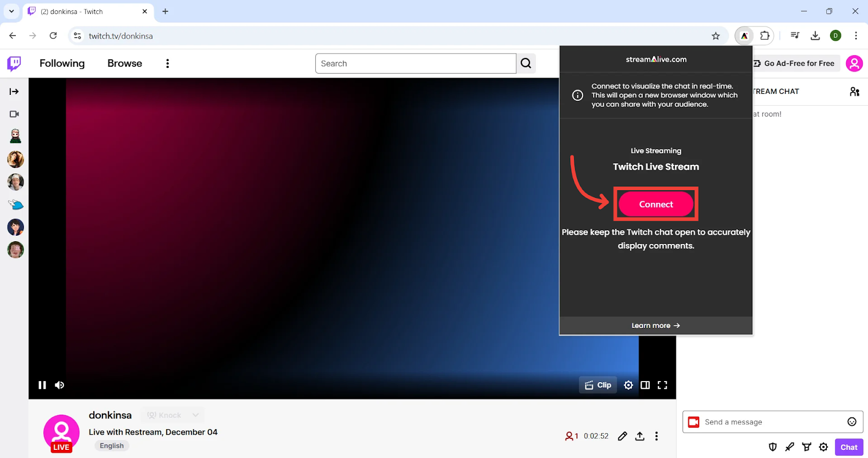Click the sword mod icon below chat
868x458 pixels.
coord(790,447)
